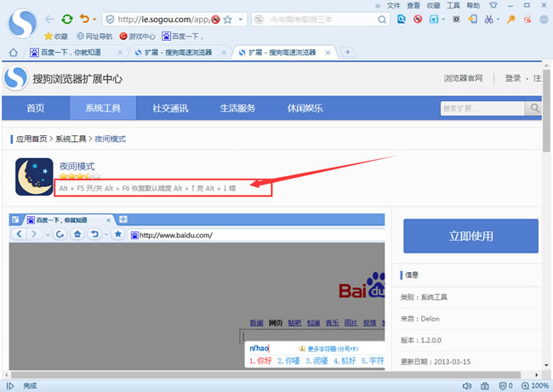Click the orange key password icon
The height and width of the screenshot is (392, 553).
511,19
